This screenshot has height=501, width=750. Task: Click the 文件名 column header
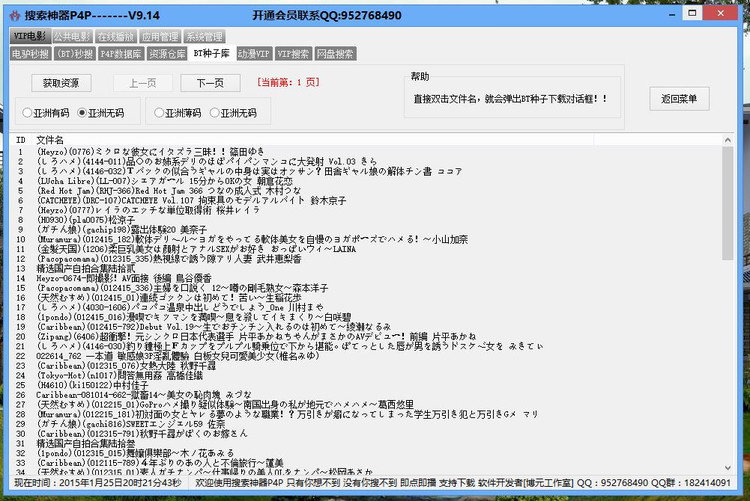click(x=313, y=140)
